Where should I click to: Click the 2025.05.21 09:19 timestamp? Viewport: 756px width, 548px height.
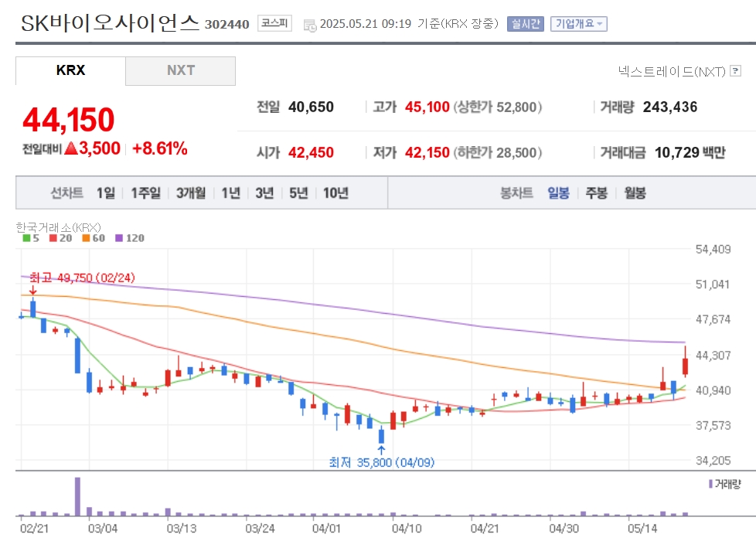coord(366,24)
